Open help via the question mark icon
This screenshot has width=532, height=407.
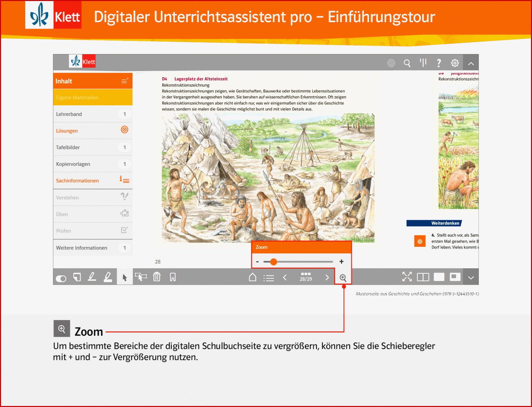tap(439, 63)
